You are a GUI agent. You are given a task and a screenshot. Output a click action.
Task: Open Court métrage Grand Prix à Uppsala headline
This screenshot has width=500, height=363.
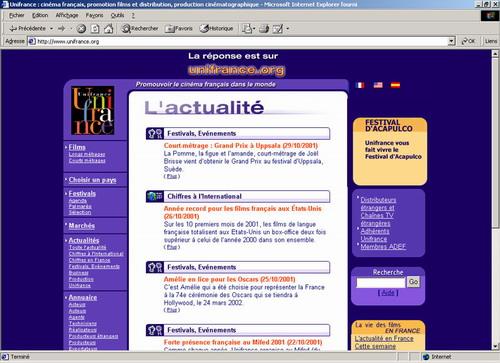point(241,146)
